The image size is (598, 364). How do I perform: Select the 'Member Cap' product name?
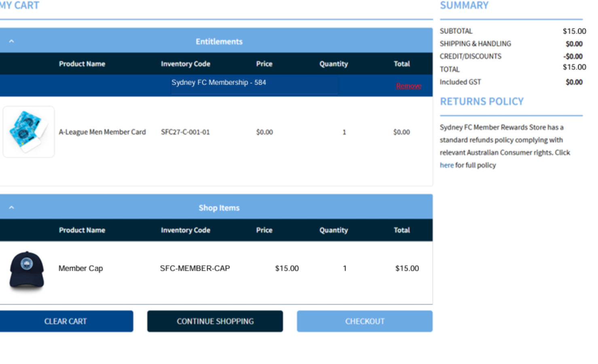(81, 268)
